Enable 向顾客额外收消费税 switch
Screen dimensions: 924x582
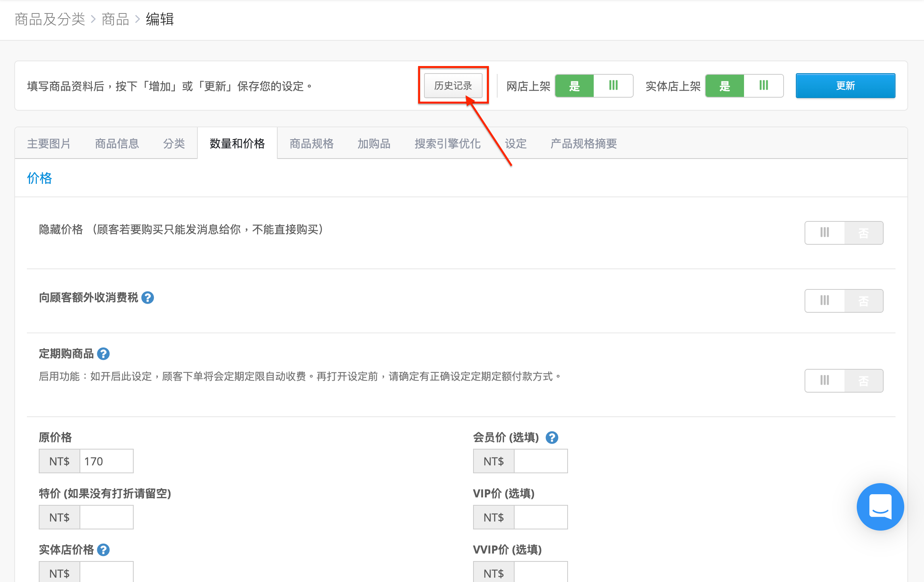tap(844, 301)
